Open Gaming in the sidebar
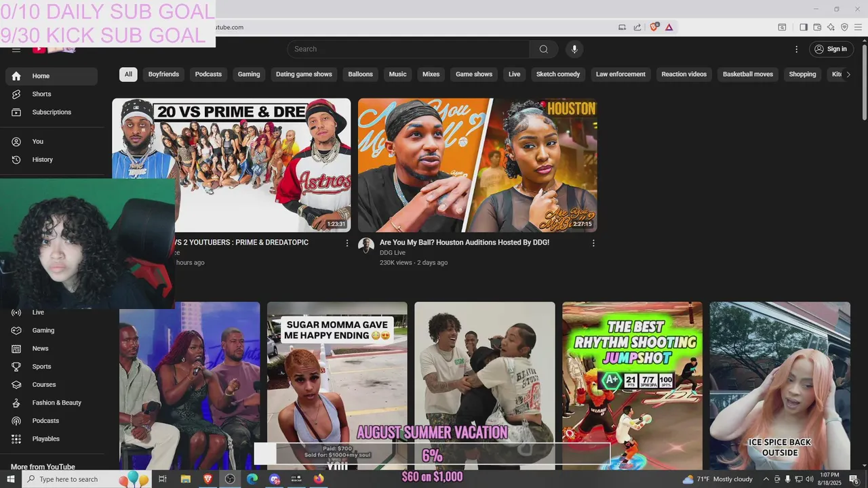 tap(52, 330)
